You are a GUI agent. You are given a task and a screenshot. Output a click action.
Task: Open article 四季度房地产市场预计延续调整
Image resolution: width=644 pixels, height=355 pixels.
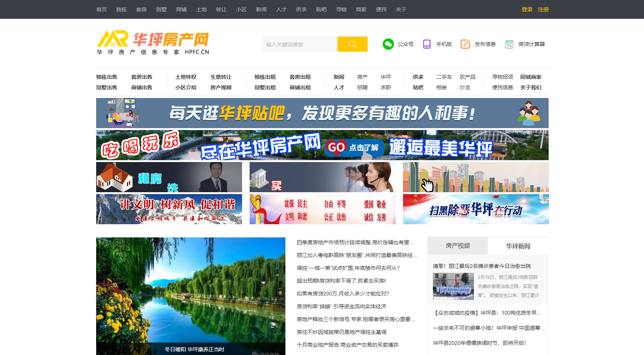point(355,242)
